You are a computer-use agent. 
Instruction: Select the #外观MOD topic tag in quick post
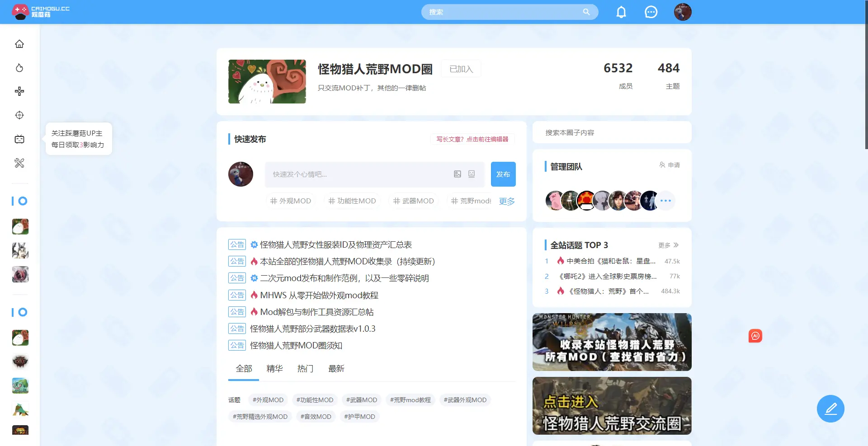291,201
